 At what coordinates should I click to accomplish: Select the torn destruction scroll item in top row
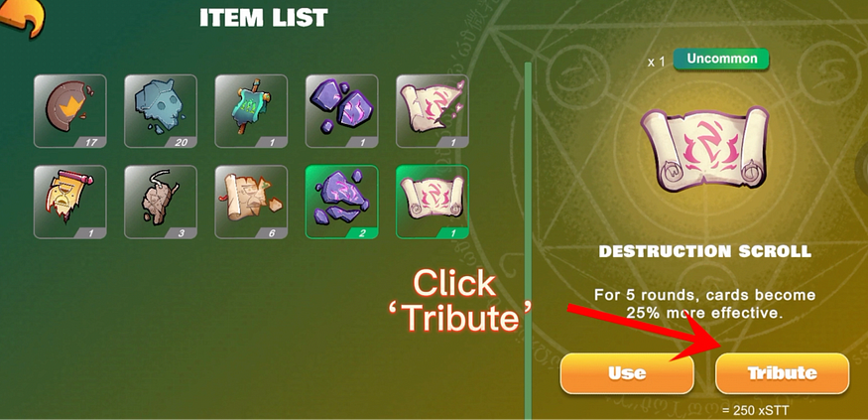pos(433,111)
